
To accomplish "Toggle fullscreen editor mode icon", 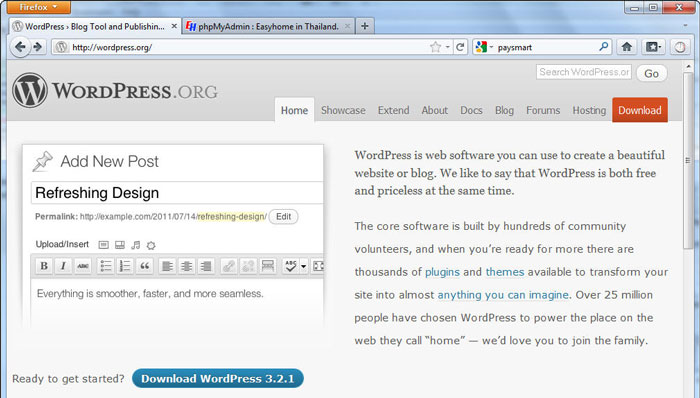I will tap(318, 266).
